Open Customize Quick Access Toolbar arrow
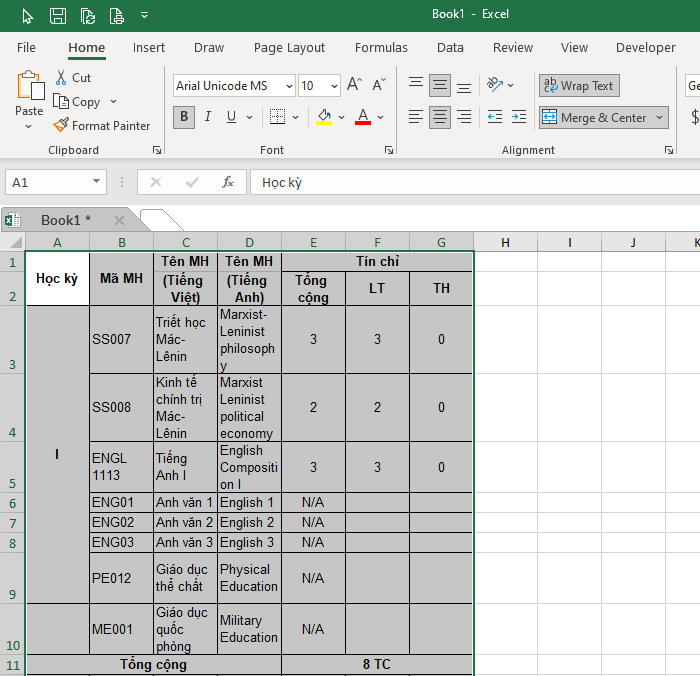 click(x=144, y=15)
